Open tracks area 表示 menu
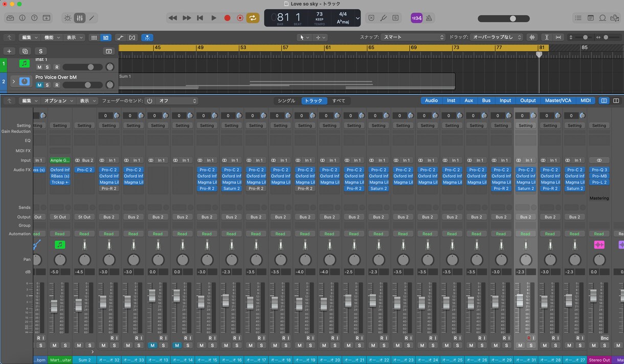The image size is (624, 364). point(74,37)
